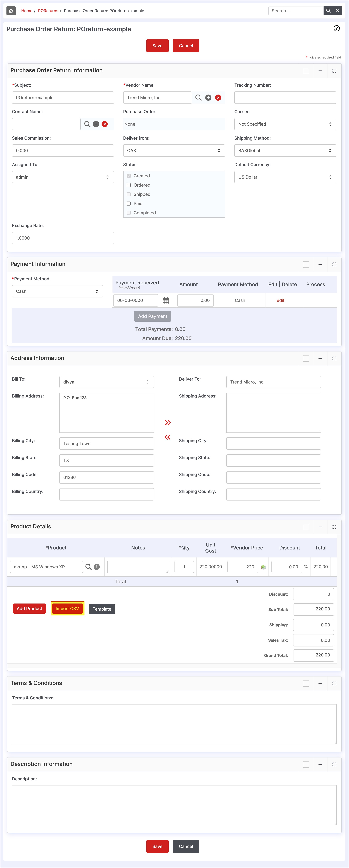Expand Product Details panel to fullscreen
Viewport: 349px width, 868px height.
[334, 527]
